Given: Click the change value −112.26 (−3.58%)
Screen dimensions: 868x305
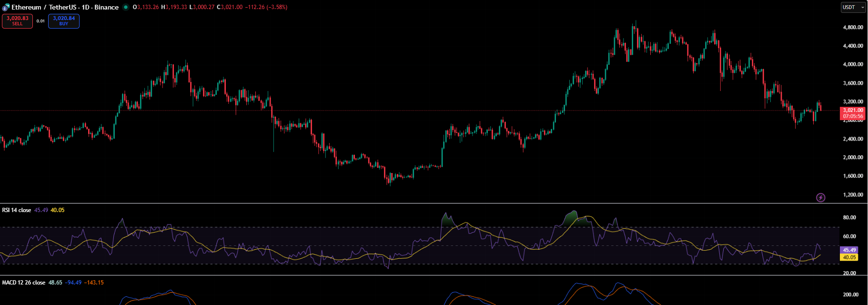Looking at the screenshot, I should pos(266,7).
